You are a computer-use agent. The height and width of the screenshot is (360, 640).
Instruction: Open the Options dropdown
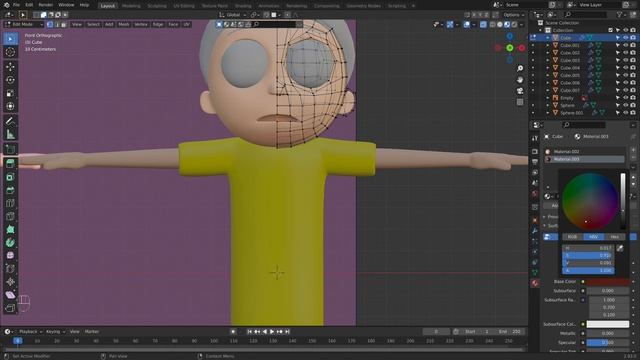(x=513, y=15)
